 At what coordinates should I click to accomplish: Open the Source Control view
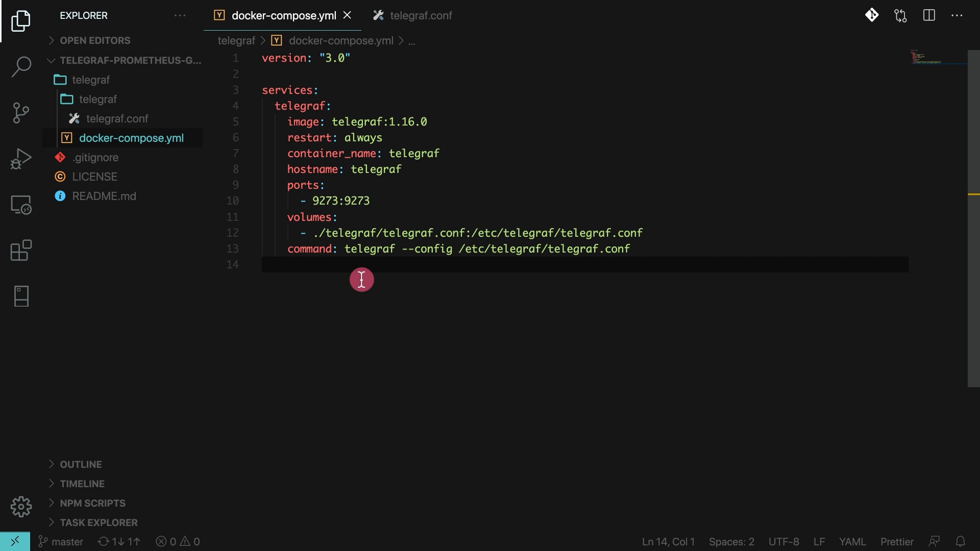21,113
